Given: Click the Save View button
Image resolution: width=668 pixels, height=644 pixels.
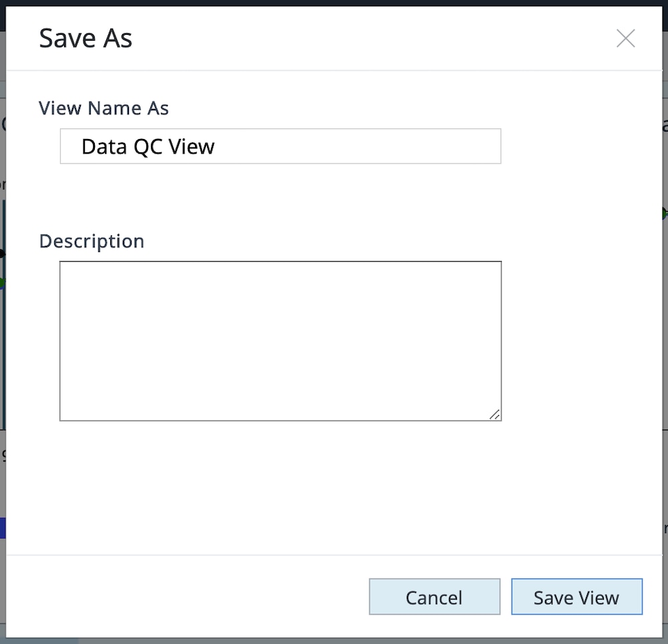Looking at the screenshot, I should (x=576, y=597).
